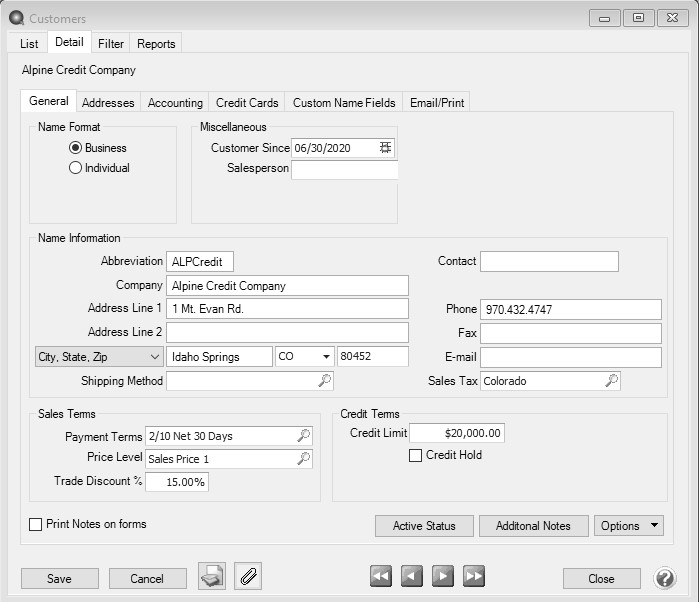Click the Salesperson input field
This screenshot has width=699, height=602.
[x=344, y=169]
